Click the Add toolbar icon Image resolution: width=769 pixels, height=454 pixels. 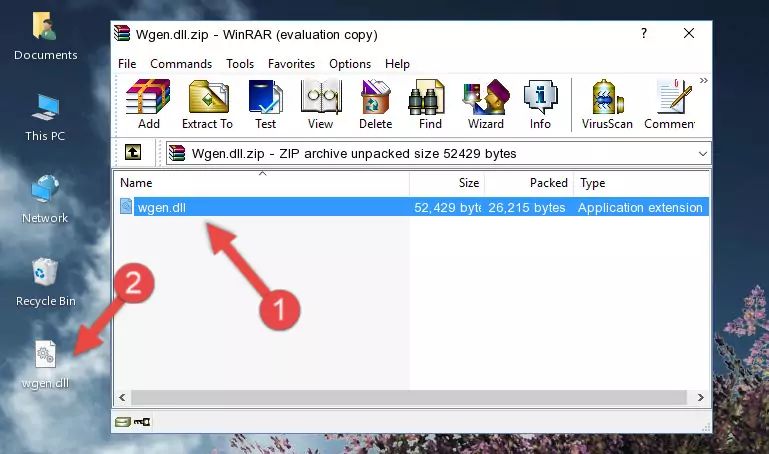click(148, 104)
